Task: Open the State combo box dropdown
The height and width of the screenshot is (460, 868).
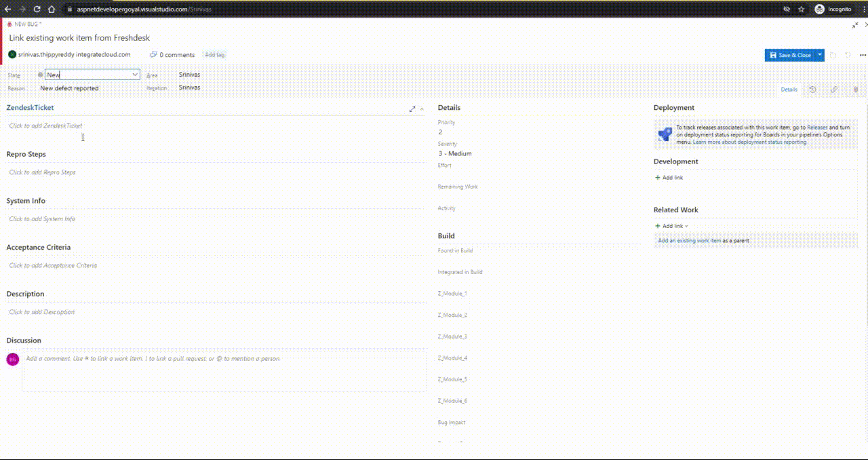Action: [x=135, y=75]
